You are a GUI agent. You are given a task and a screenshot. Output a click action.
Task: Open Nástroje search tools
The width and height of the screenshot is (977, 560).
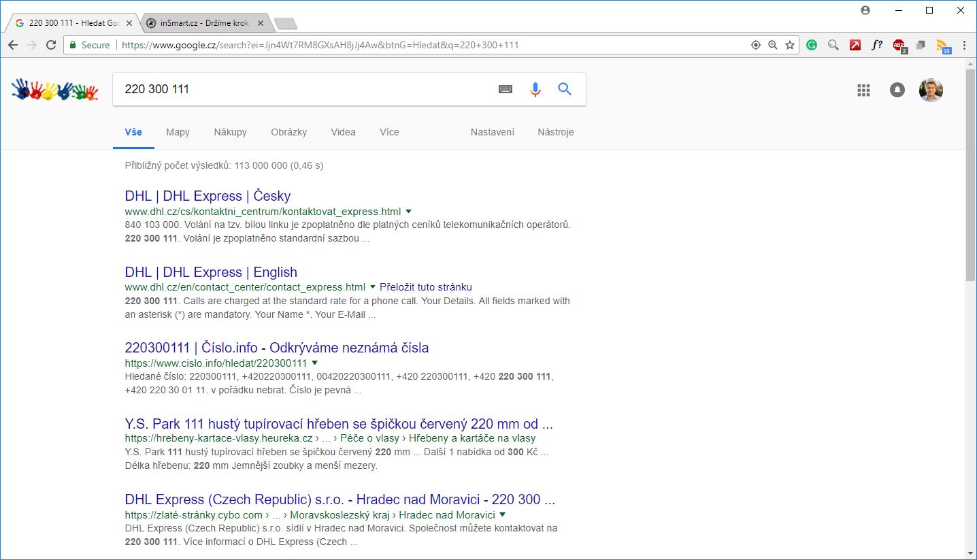click(x=556, y=132)
